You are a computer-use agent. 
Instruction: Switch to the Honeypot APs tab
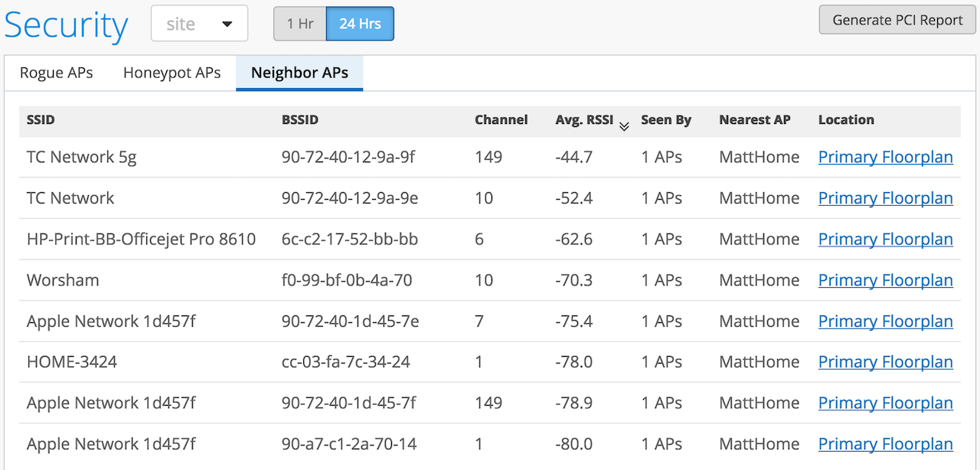(171, 73)
